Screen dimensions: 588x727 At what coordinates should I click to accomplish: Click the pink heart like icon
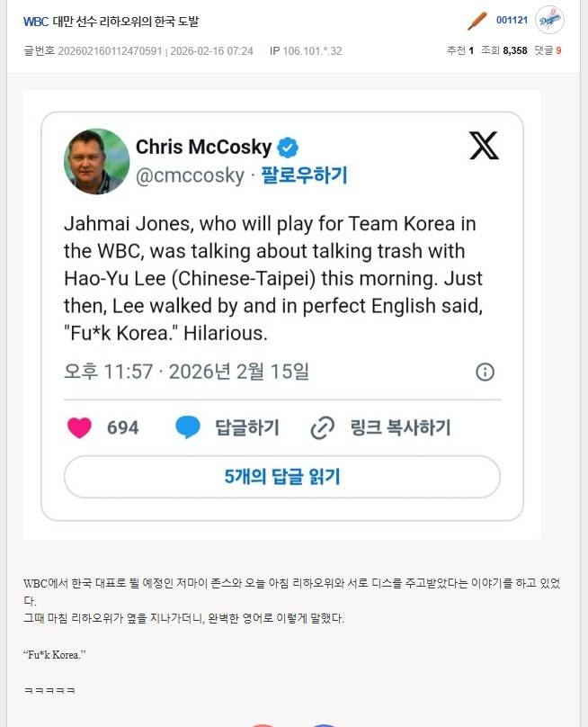click(x=79, y=427)
